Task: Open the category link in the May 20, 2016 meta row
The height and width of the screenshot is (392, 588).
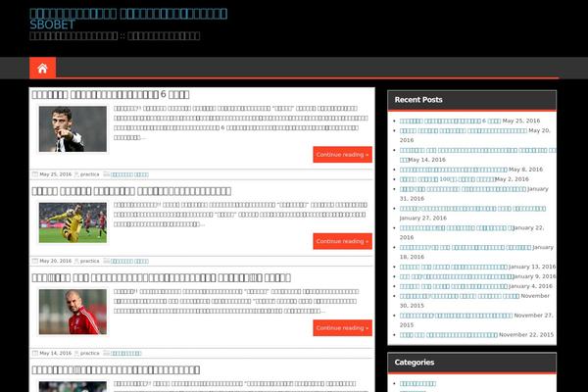Action: (129, 261)
